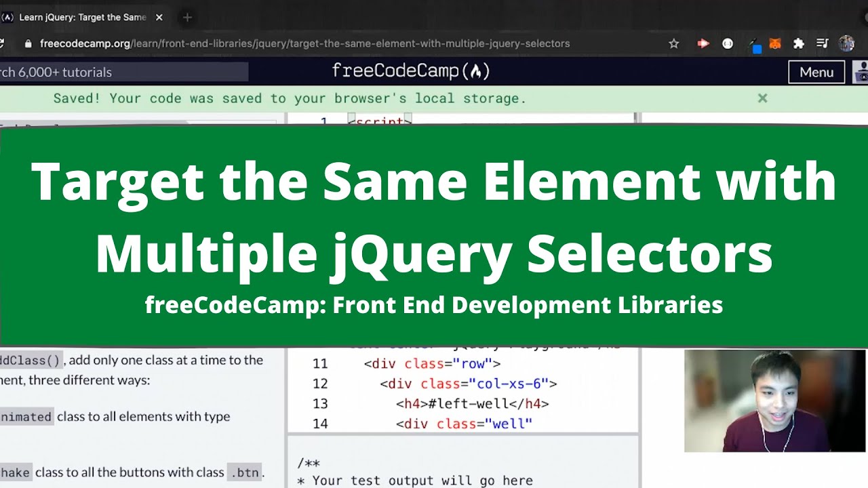The image size is (868, 488).
Task: Open the red arrow browser extension
Action: pyautogui.click(x=703, y=43)
